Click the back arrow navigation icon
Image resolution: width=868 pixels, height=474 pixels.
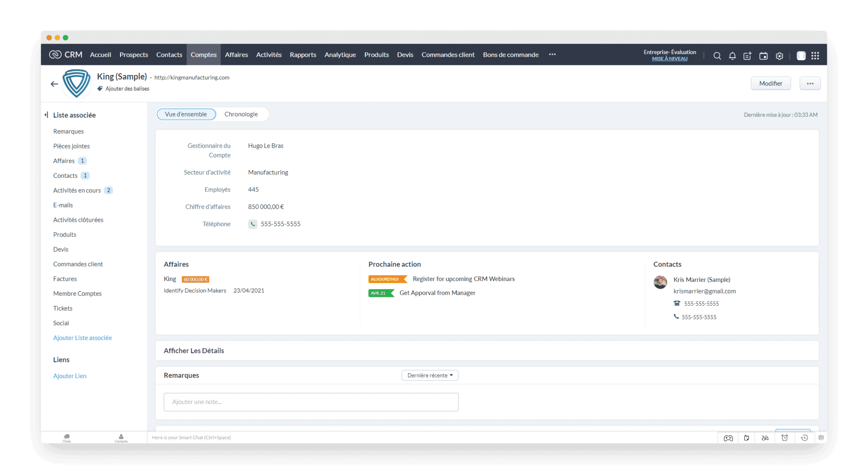click(55, 82)
